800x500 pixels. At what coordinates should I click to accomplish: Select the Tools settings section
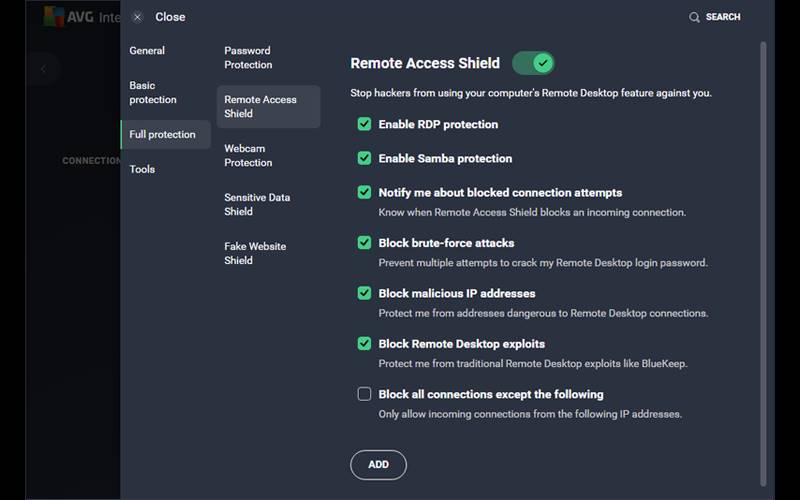coord(142,169)
